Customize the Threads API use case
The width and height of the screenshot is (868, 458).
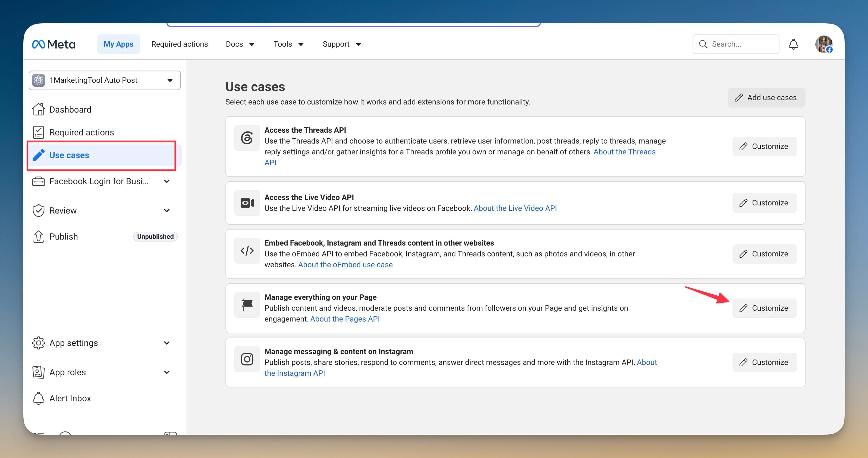pos(764,147)
